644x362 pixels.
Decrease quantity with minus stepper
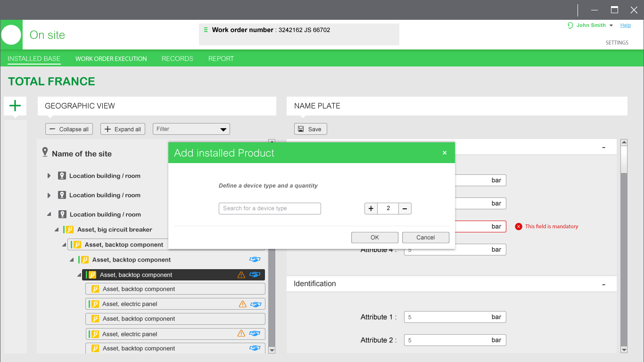tap(405, 208)
